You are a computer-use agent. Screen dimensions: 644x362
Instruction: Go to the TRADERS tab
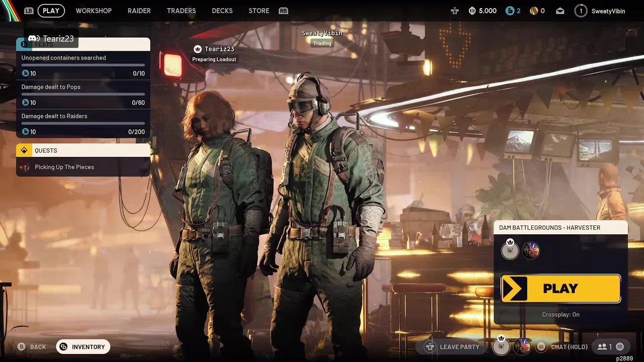click(x=181, y=11)
